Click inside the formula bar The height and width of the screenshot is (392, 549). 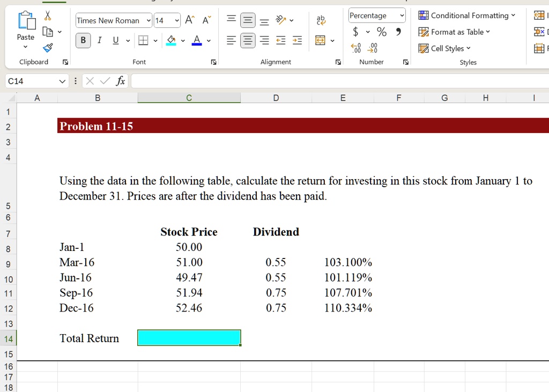tap(340, 82)
